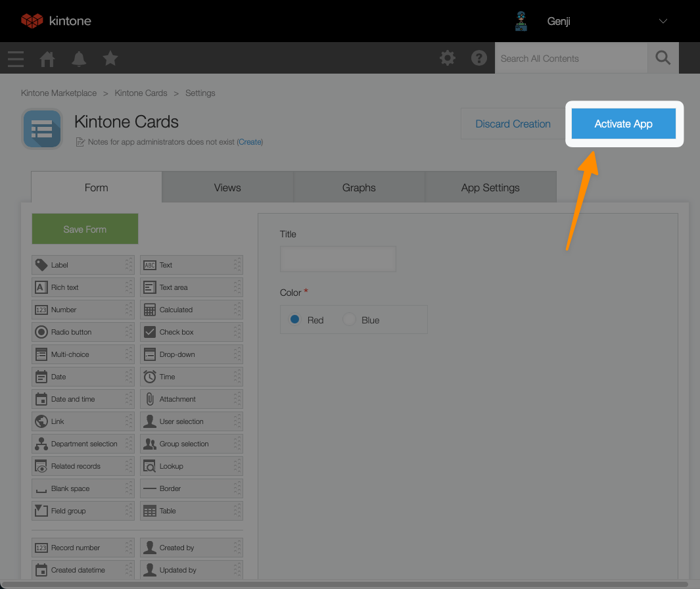
Task: Select the Border field item
Action: tap(191, 488)
